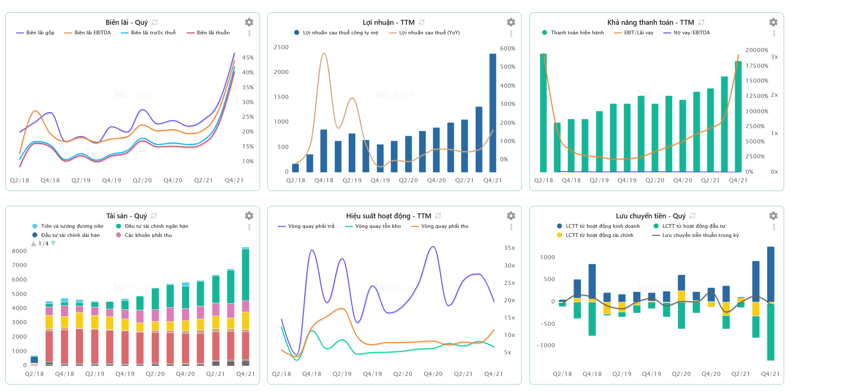Open the three-dot menu on Biên lãi chart
The image size is (868, 392).
(249, 33)
